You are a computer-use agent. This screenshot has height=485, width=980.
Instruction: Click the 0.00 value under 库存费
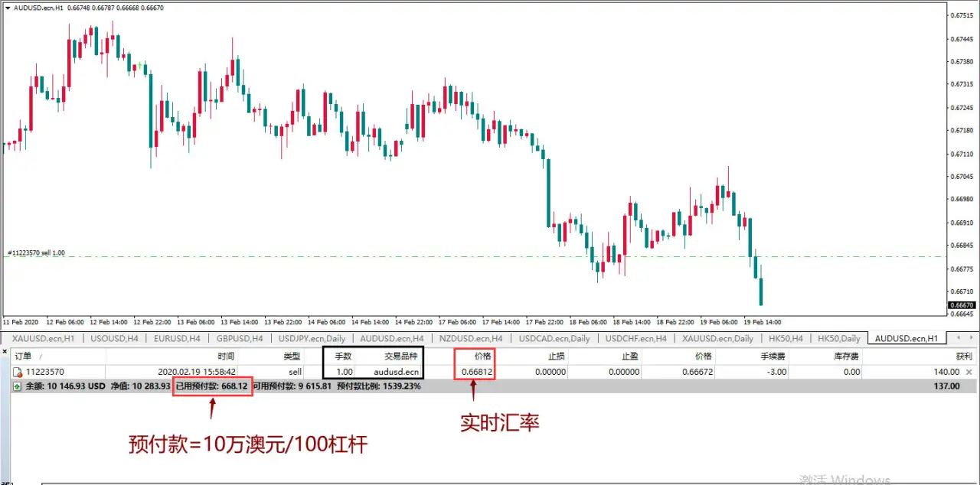[851, 372]
